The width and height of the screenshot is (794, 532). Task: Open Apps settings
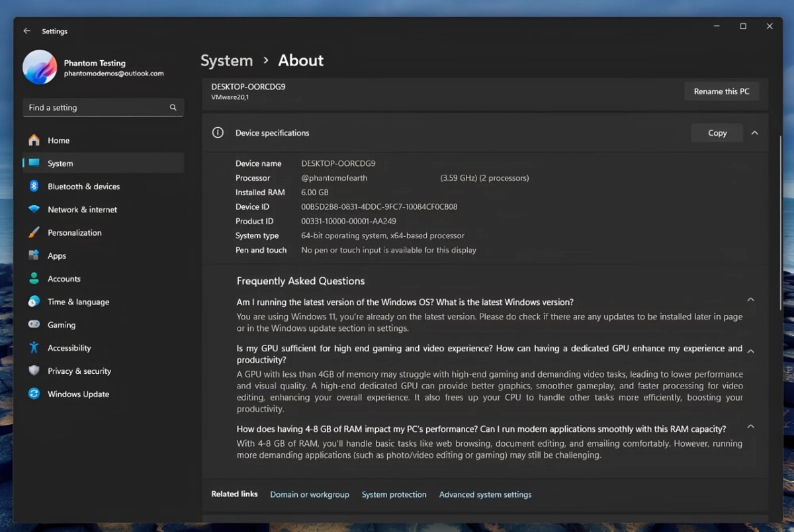pyautogui.click(x=57, y=255)
